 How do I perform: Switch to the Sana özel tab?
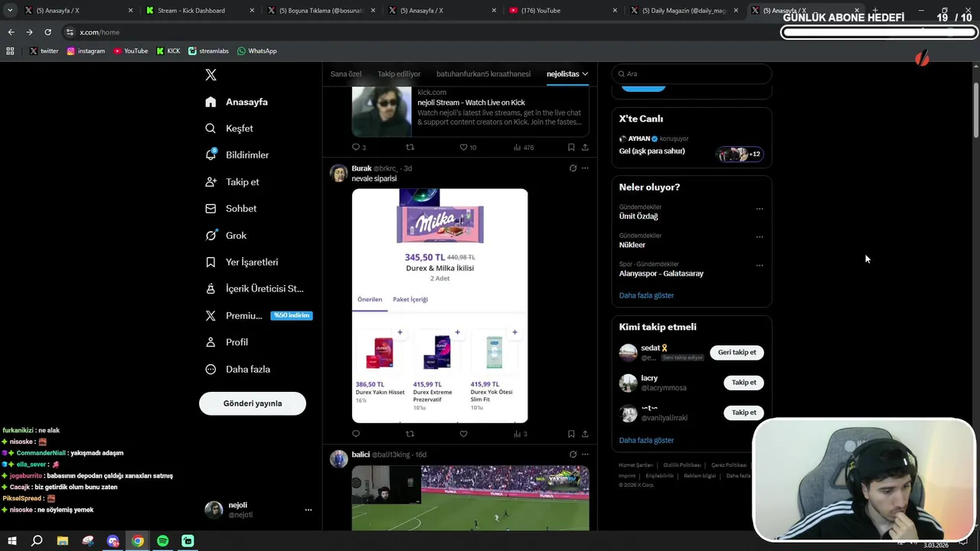click(346, 73)
